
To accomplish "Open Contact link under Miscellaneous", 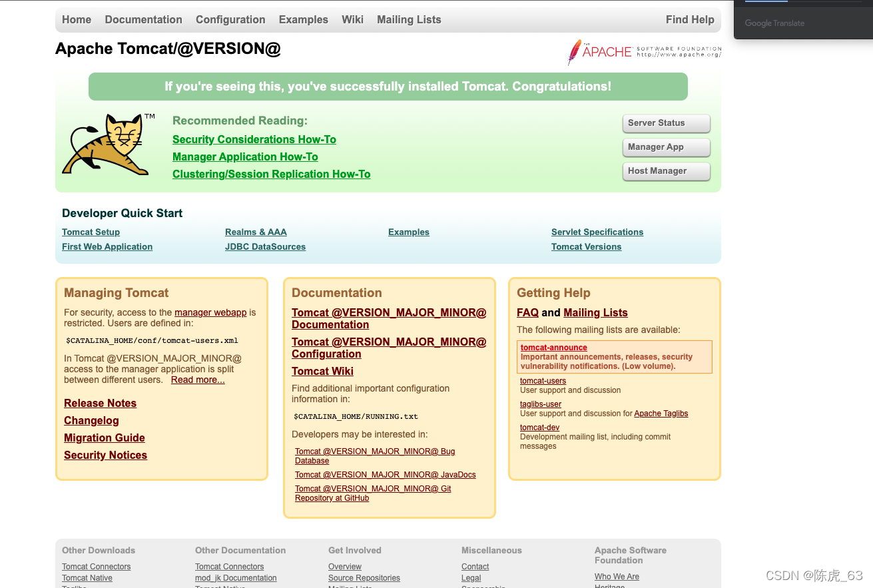I will pyautogui.click(x=475, y=567).
